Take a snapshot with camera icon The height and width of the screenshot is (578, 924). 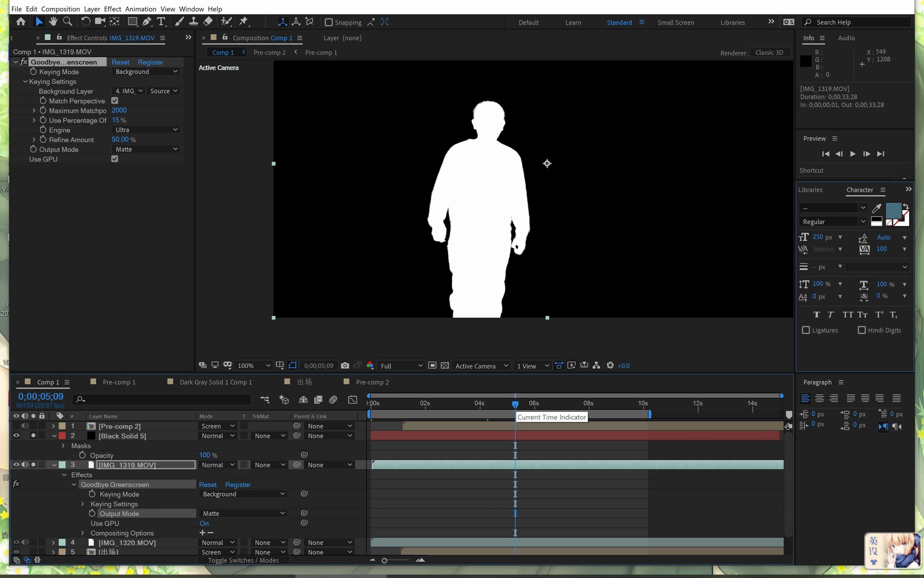pyautogui.click(x=345, y=366)
